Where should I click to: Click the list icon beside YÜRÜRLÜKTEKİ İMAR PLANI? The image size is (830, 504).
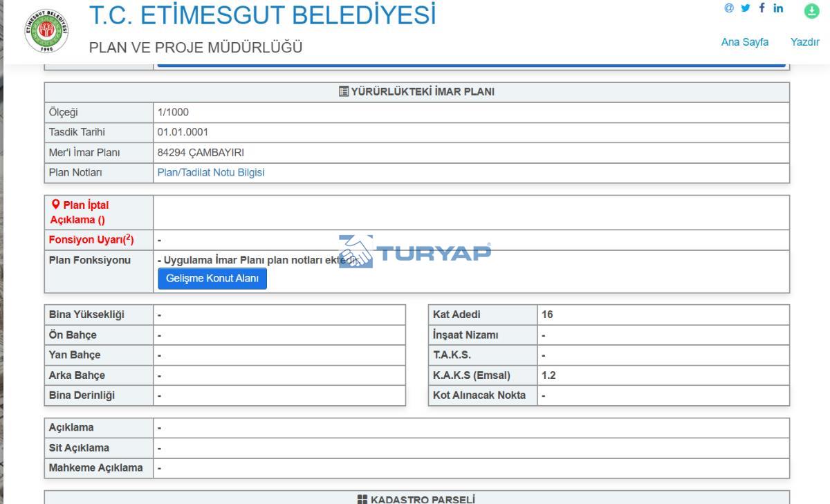click(343, 92)
